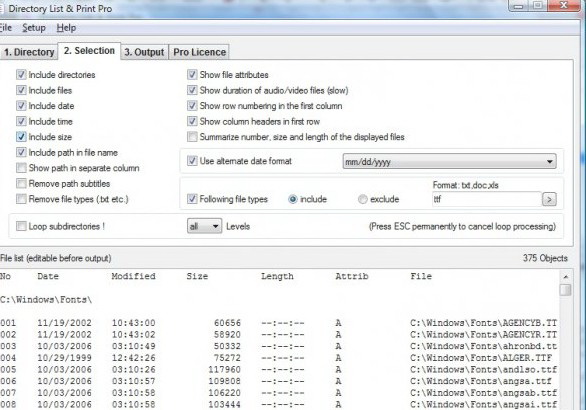This screenshot has height=410, width=586.
Task: Click the No column header
Action: [5, 276]
